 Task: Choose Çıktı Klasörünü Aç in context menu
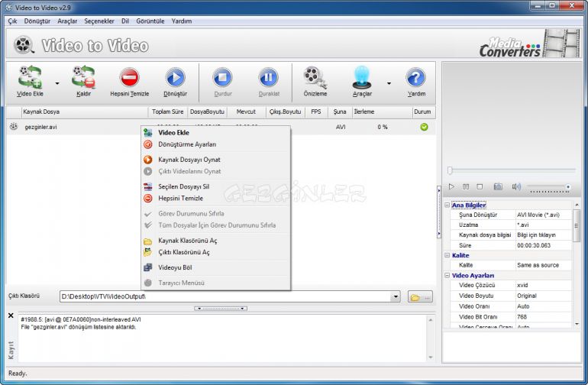(215, 252)
